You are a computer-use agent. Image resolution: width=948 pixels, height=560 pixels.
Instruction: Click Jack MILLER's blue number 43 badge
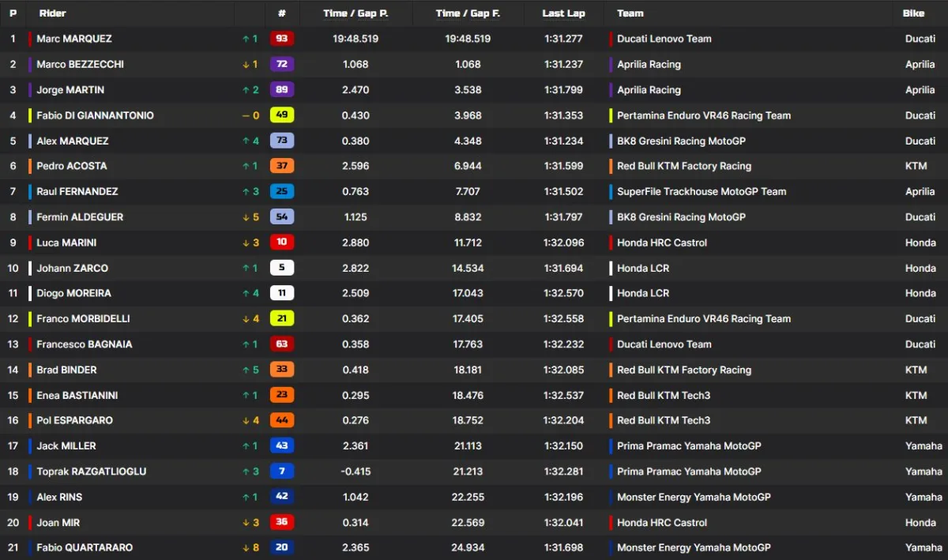(x=282, y=446)
